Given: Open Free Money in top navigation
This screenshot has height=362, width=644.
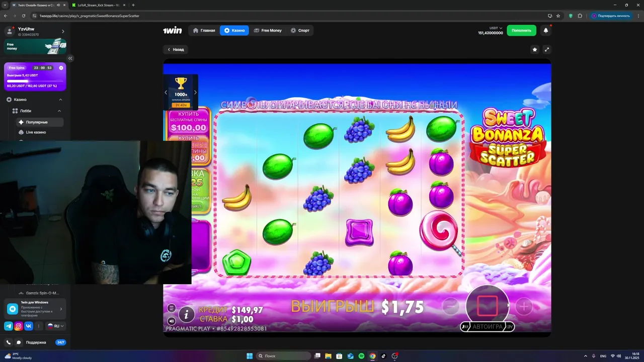Looking at the screenshot, I should point(268,31).
